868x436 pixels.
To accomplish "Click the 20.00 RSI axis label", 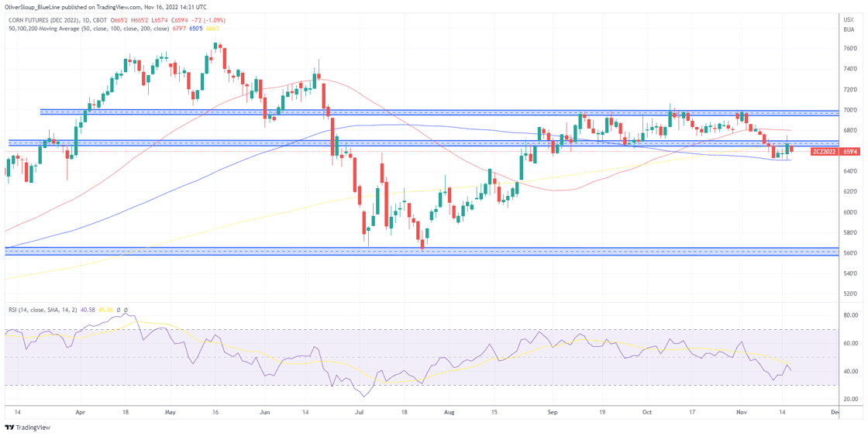I will [x=851, y=400].
